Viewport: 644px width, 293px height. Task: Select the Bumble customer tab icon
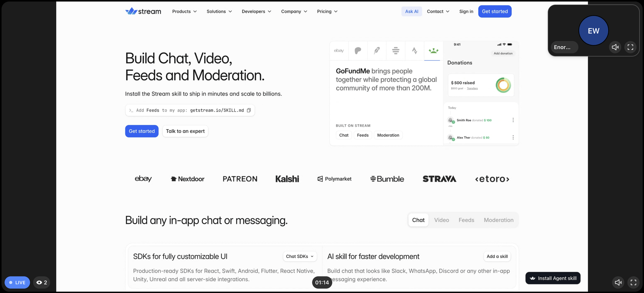click(x=396, y=51)
